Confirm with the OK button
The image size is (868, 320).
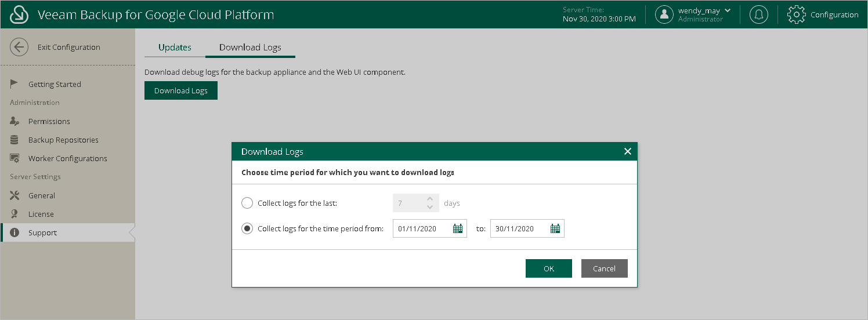pyautogui.click(x=549, y=268)
